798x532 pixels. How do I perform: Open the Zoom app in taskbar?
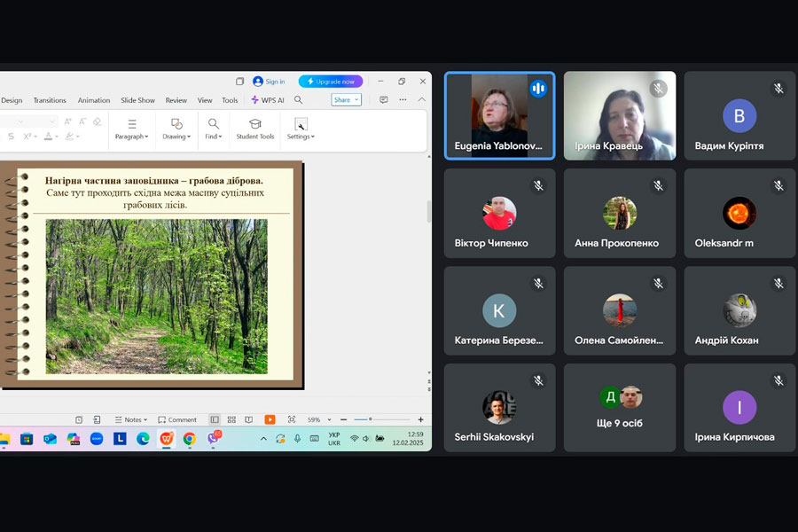click(x=97, y=438)
